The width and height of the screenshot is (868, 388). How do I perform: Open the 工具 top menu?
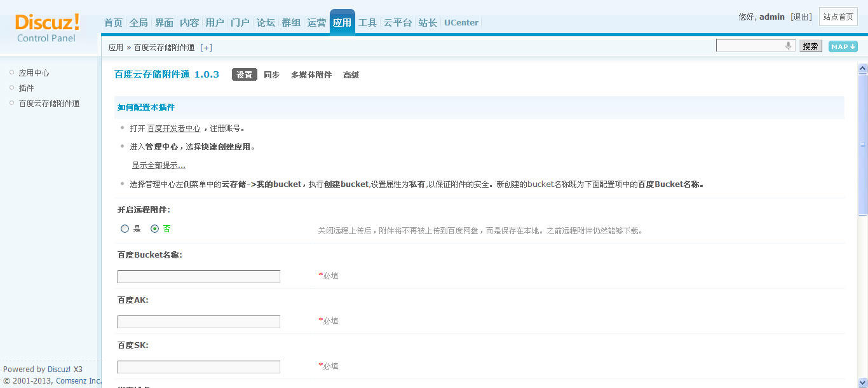tap(367, 23)
